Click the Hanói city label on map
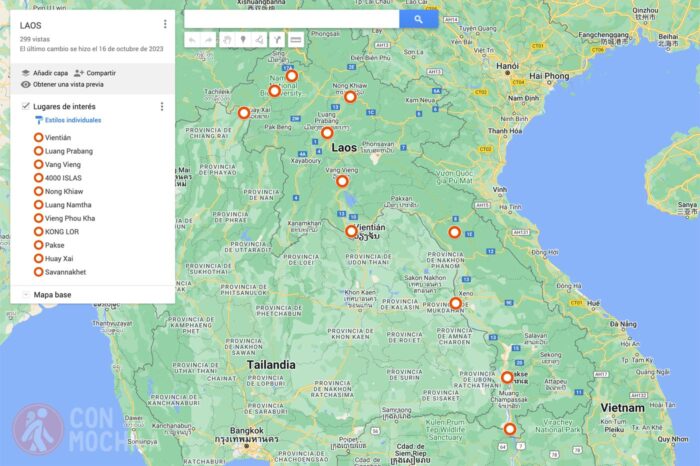Screen dimensions: 700x466 [508, 66]
